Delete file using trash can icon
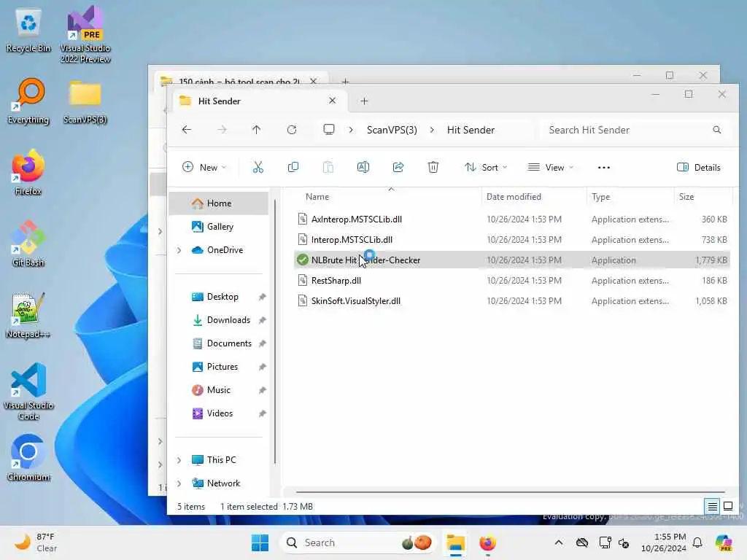Image resolution: width=747 pixels, height=560 pixels. tap(433, 167)
